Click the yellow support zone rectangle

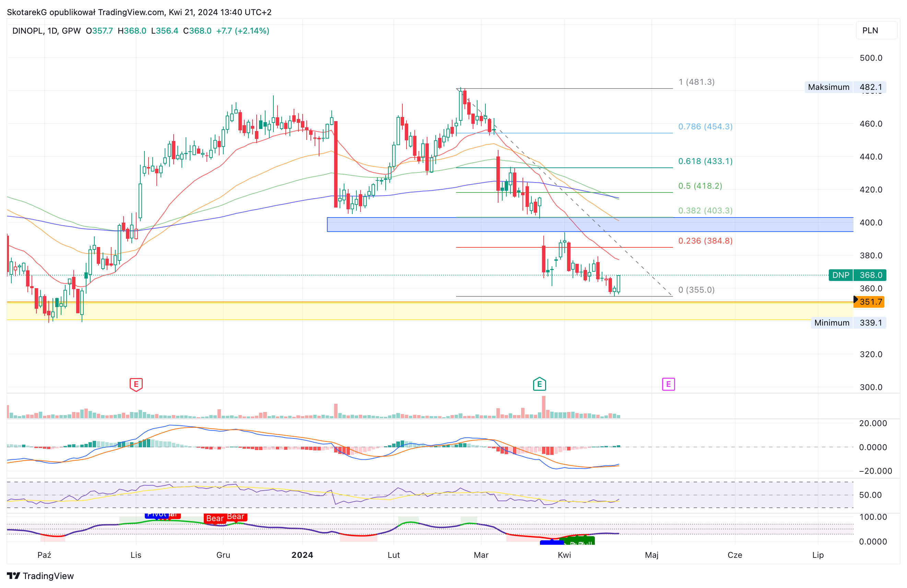click(430, 311)
